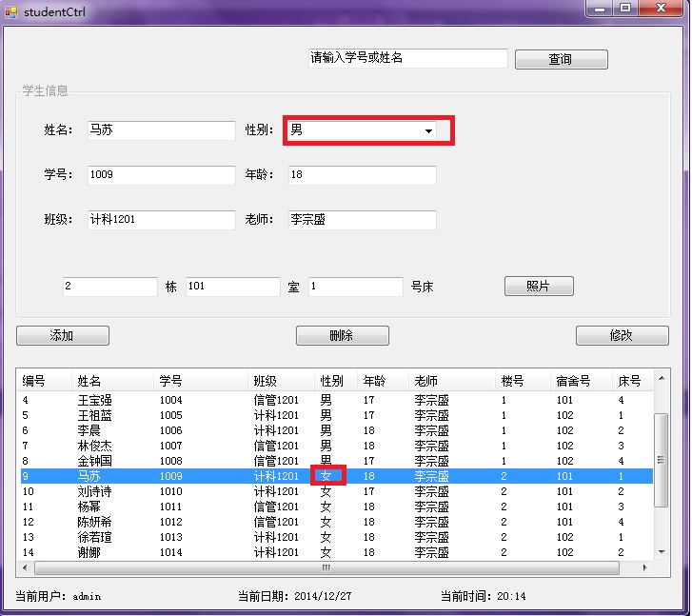Minimize the studentCtrl window
The width and height of the screenshot is (692, 616).
click(x=600, y=9)
